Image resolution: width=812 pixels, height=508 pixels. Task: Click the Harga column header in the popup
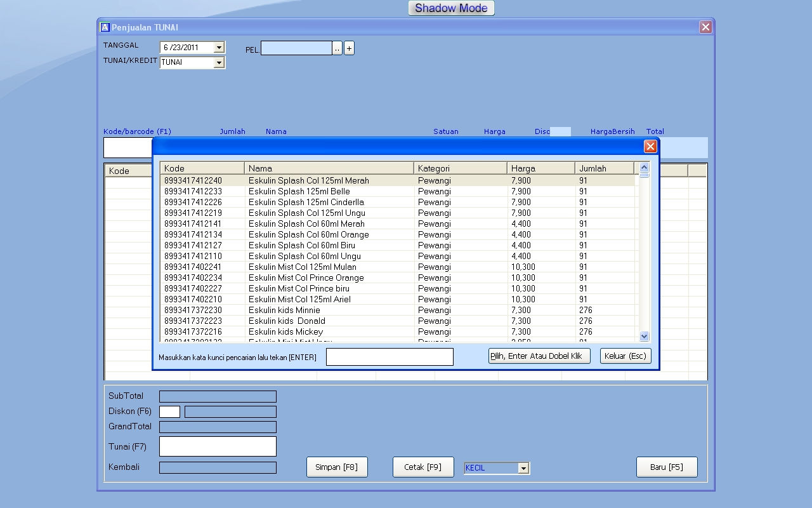pos(541,168)
